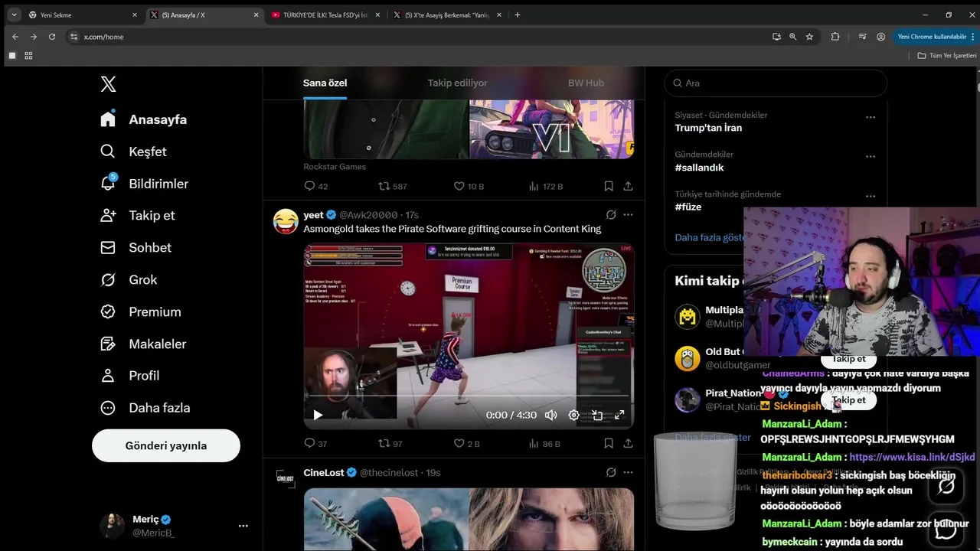The width and height of the screenshot is (980, 551).
Task: Switch to Sana özel tab
Action: tap(325, 83)
